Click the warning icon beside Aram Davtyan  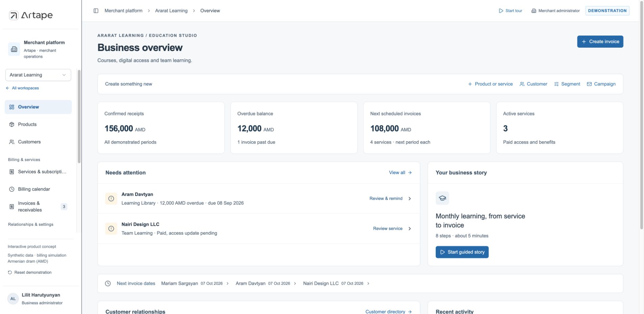[x=111, y=199]
